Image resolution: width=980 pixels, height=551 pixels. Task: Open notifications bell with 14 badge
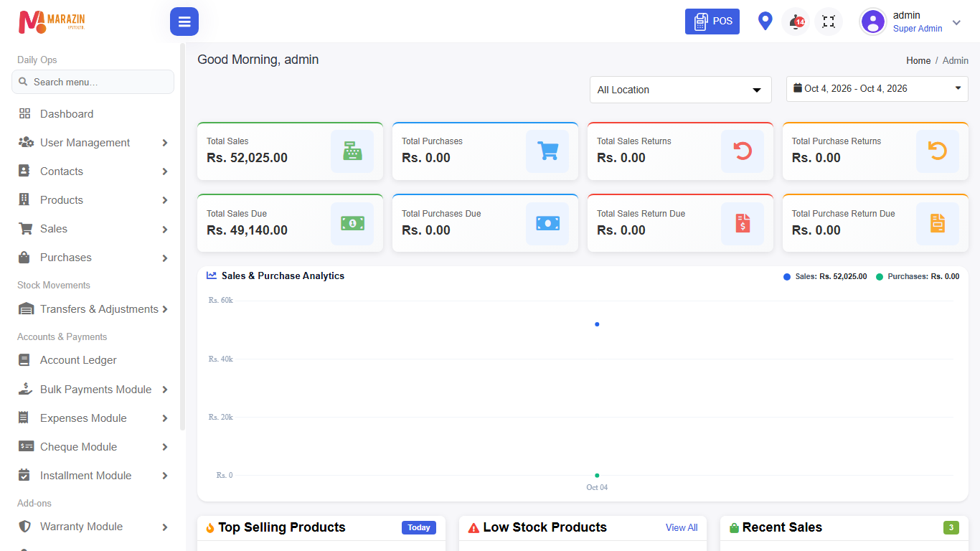[796, 22]
